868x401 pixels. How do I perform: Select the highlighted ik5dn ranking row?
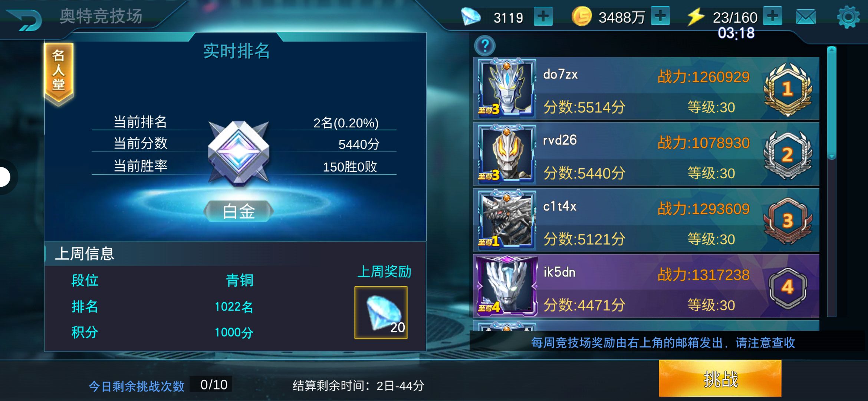[646, 286]
